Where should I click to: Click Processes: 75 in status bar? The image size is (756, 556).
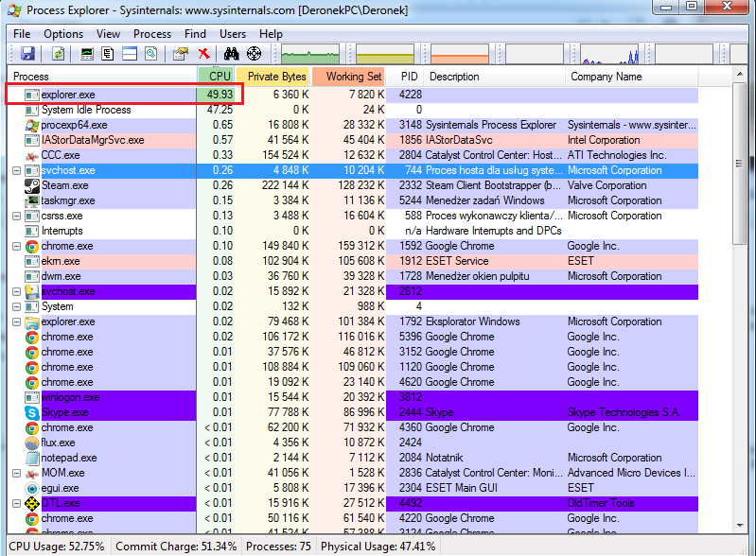(x=278, y=547)
